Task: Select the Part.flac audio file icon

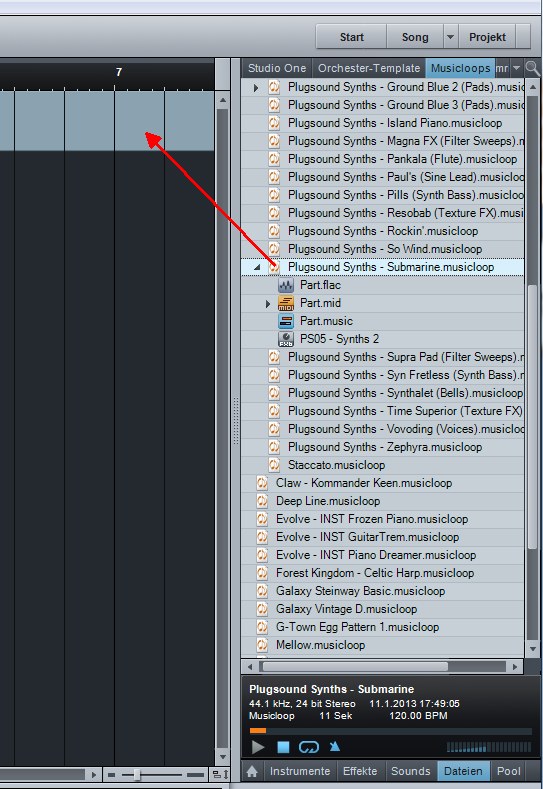Action: tap(286, 285)
